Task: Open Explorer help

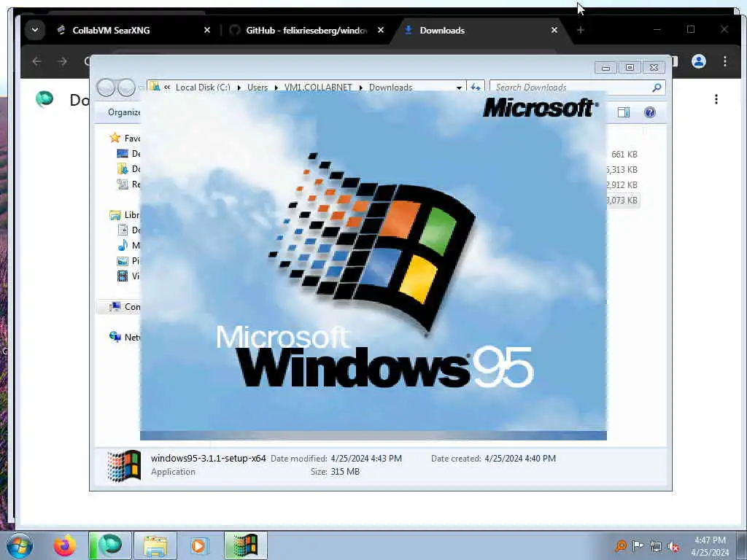Action: point(650,112)
